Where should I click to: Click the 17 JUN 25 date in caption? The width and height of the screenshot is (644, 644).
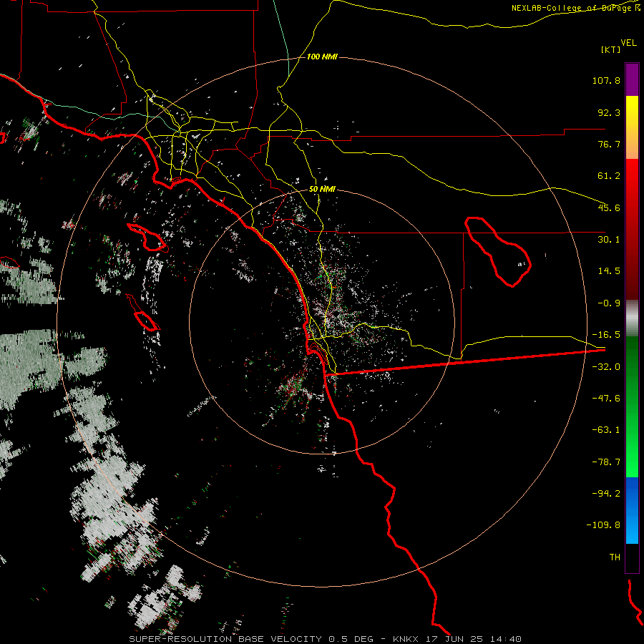(x=454, y=639)
